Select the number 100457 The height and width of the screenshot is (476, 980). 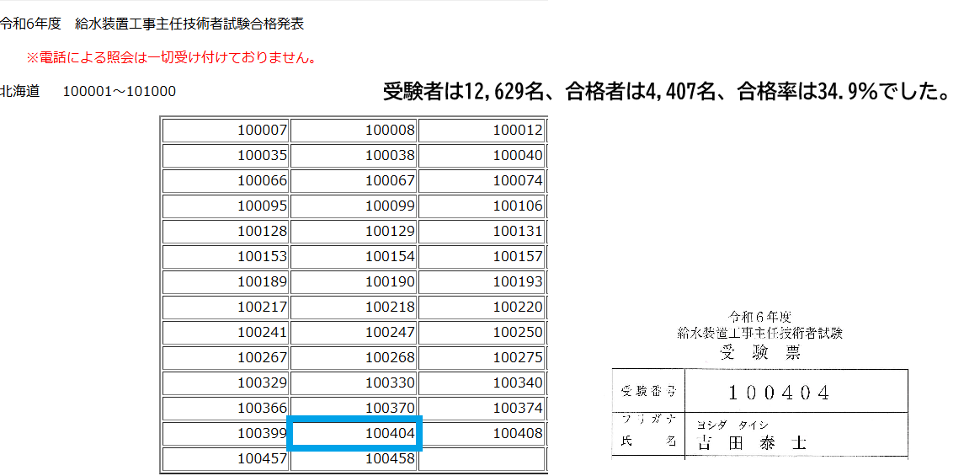263,458
